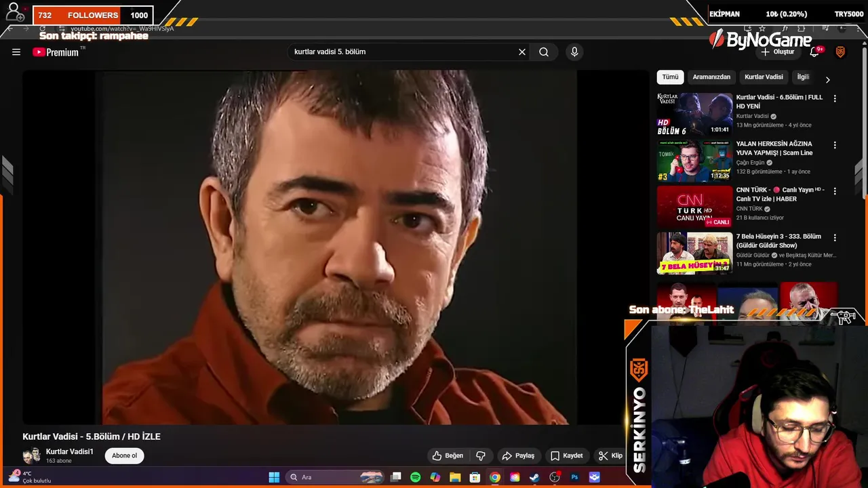Open the 7 Bela Hüseyin video thumbnail

point(694,253)
